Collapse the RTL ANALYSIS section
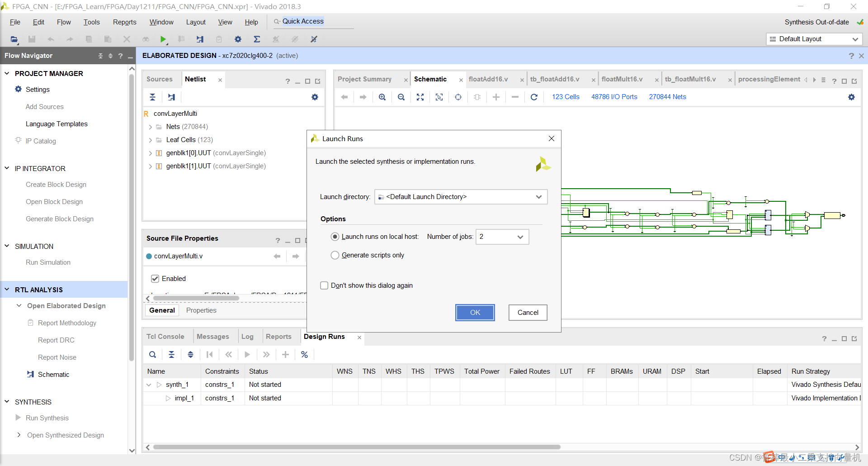This screenshot has height=466, width=868. click(x=7, y=290)
